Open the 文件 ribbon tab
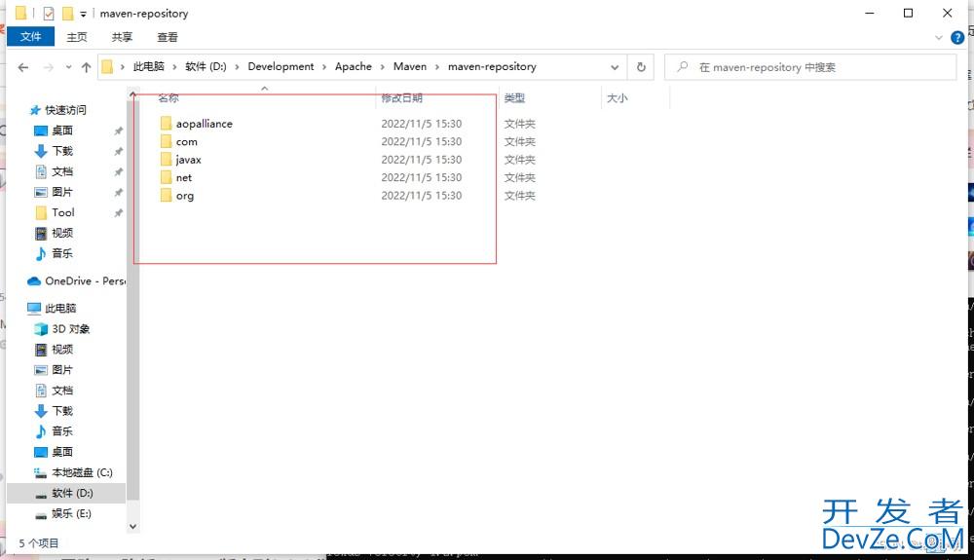The width and height of the screenshot is (974, 560). [30, 37]
